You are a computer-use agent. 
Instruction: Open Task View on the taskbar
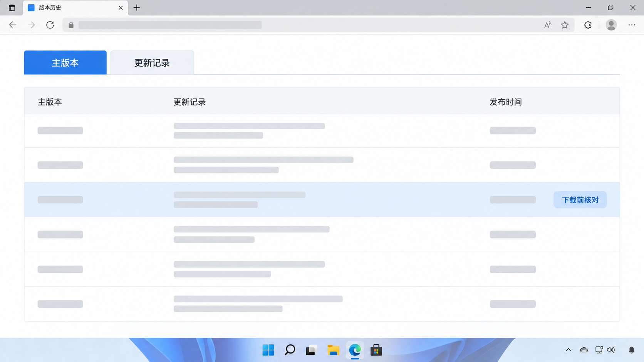pos(311,350)
